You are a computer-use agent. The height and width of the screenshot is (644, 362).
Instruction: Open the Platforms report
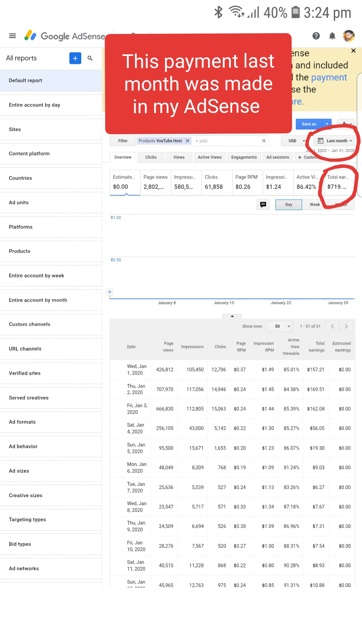[x=51, y=227]
